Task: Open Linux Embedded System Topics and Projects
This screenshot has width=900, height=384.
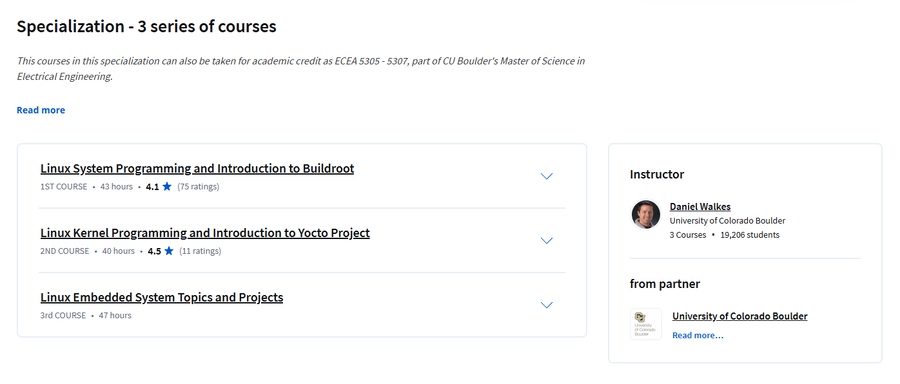Action: point(161,297)
